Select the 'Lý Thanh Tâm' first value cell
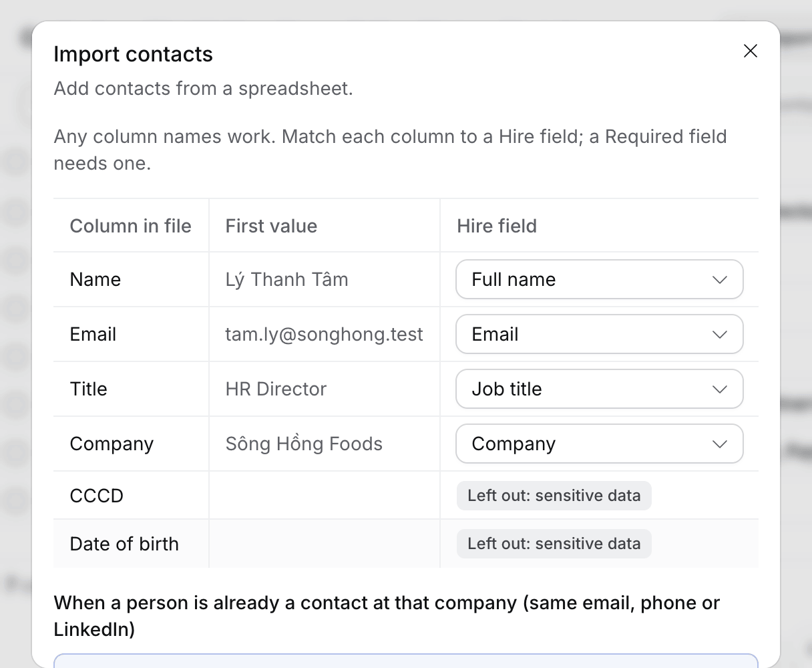The image size is (812, 668). tap(325, 279)
